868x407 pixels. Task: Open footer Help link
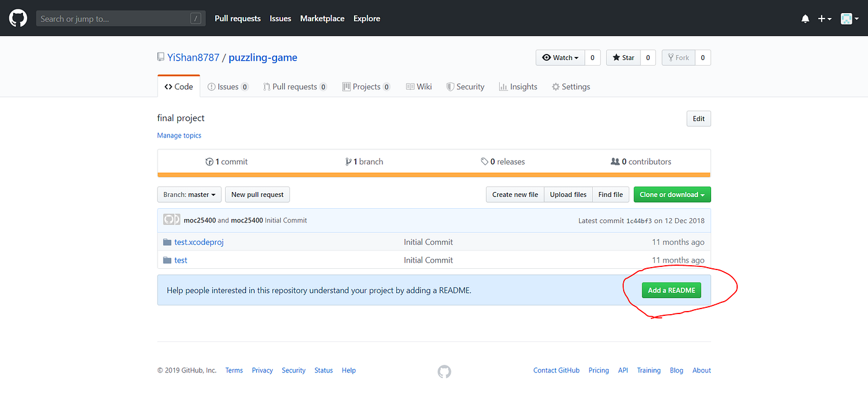pos(349,370)
